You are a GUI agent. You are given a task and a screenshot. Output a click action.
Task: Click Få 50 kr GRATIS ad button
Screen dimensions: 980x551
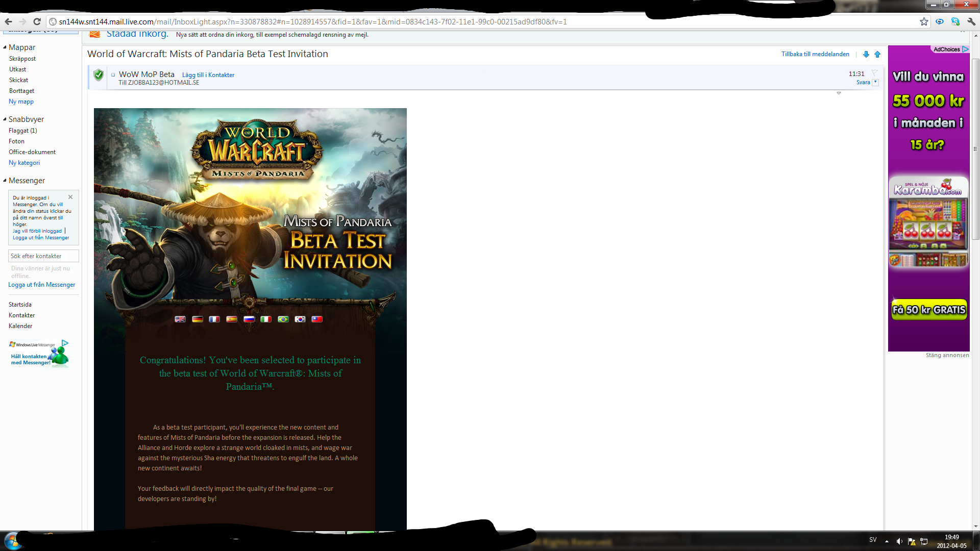929,310
